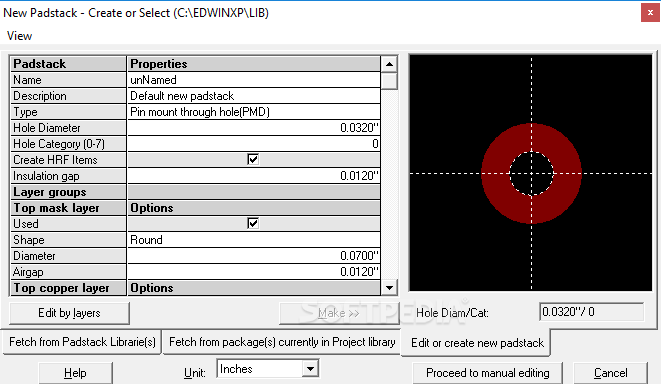Click the padstack table scroll up arrow
The height and width of the screenshot is (384, 661).
point(390,64)
